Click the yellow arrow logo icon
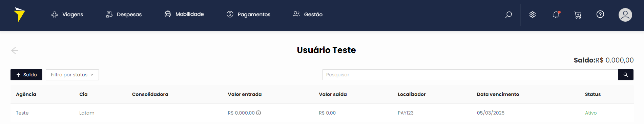 [19, 15]
